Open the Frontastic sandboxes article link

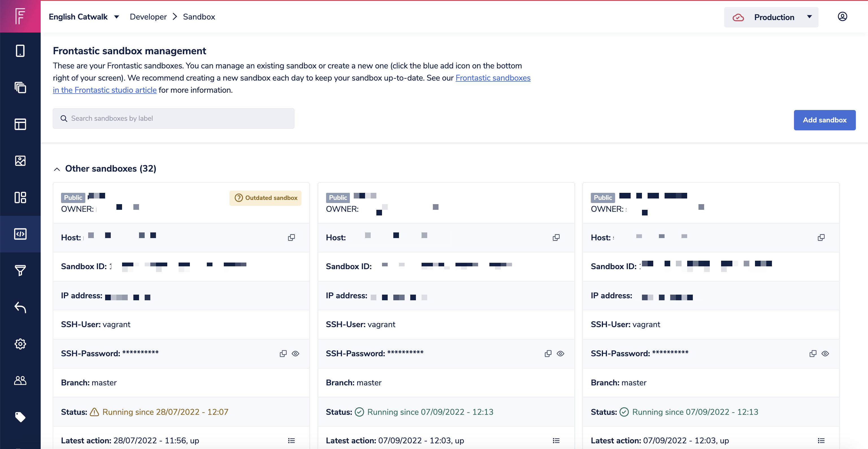coord(493,78)
